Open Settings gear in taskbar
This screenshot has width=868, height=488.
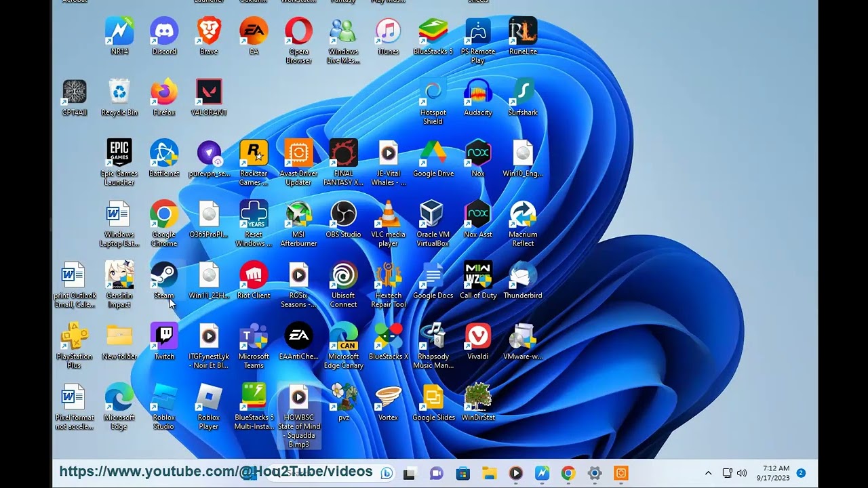pos(595,473)
